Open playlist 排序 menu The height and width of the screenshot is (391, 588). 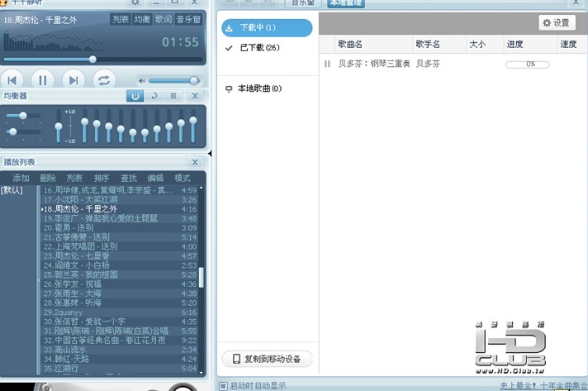pyautogui.click(x=102, y=179)
